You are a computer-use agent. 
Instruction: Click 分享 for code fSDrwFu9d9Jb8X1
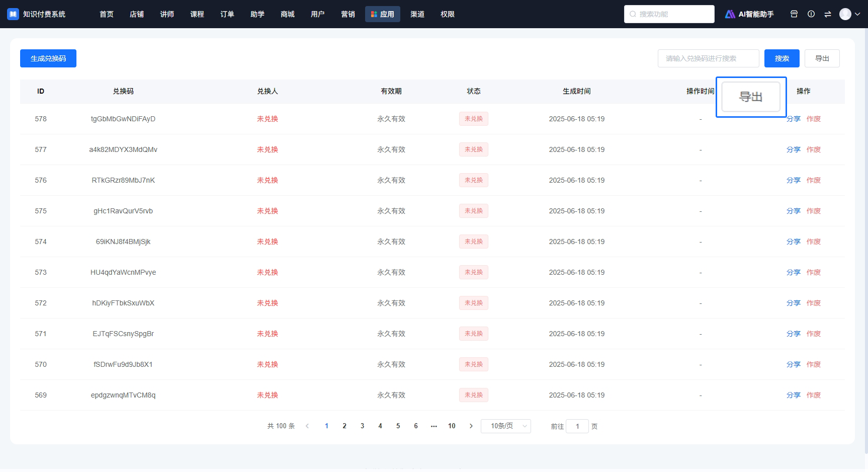coord(794,364)
